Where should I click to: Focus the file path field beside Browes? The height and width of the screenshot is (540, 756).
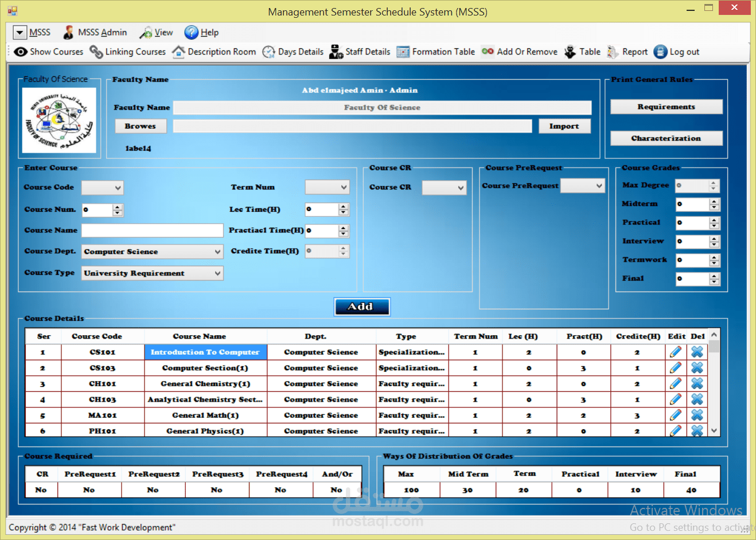[x=353, y=126]
